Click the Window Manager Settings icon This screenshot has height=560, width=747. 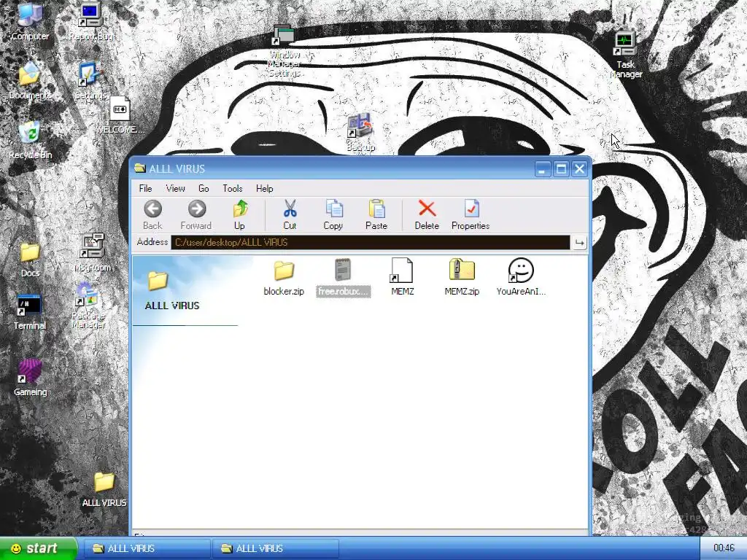point(284,36)
